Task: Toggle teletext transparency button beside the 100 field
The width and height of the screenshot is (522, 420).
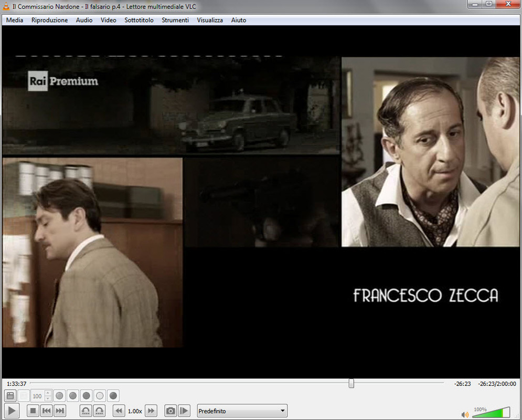Action: click(24, 396)
